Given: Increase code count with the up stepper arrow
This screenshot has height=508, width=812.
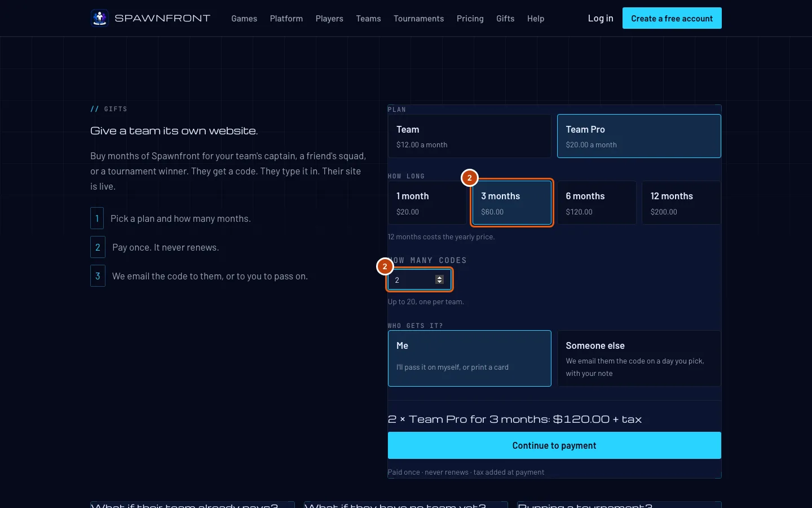Looking at the screenshot, I should click(440, 277).
